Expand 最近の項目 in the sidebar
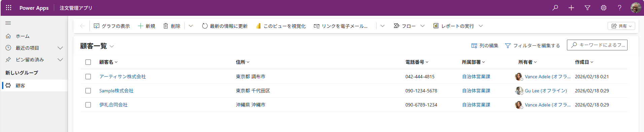The width and height of the screenshot is (644, 132). (34, 48)
